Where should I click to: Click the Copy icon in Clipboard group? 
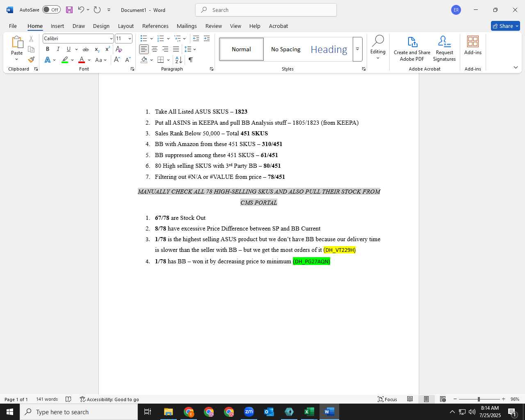[31, 49]
